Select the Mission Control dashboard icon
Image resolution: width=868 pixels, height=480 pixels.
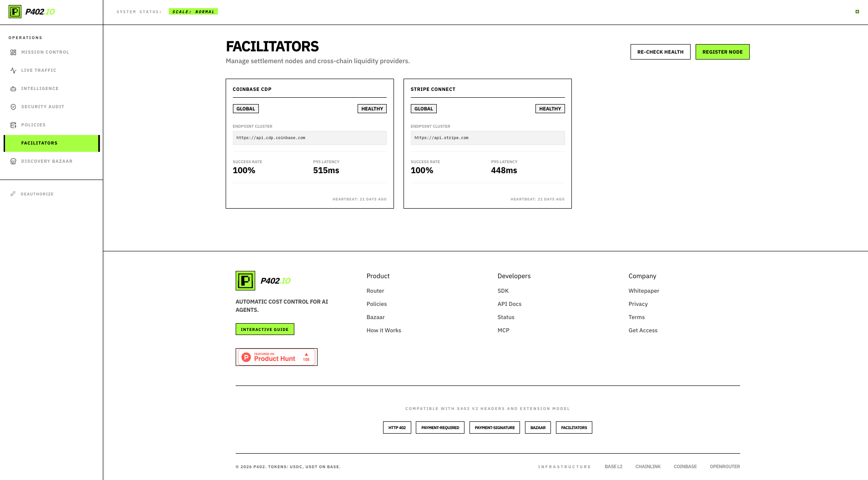point(13,52)
